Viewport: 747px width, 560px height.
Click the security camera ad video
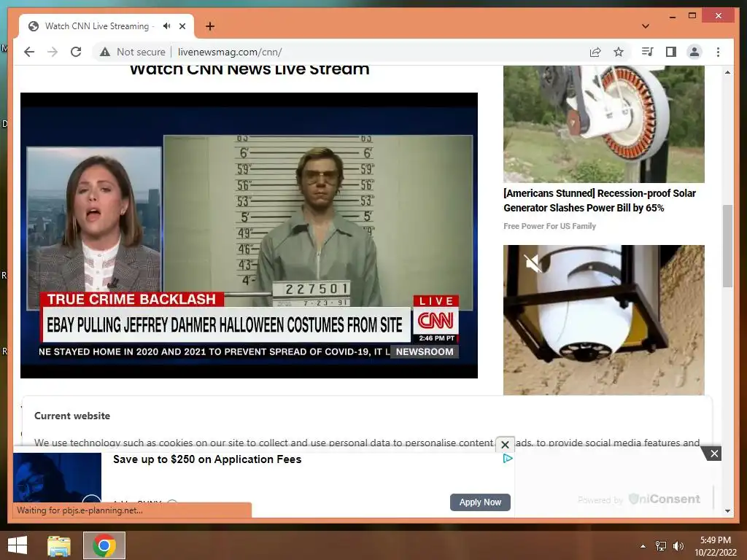pyautogui.click(x=603, y=320)
